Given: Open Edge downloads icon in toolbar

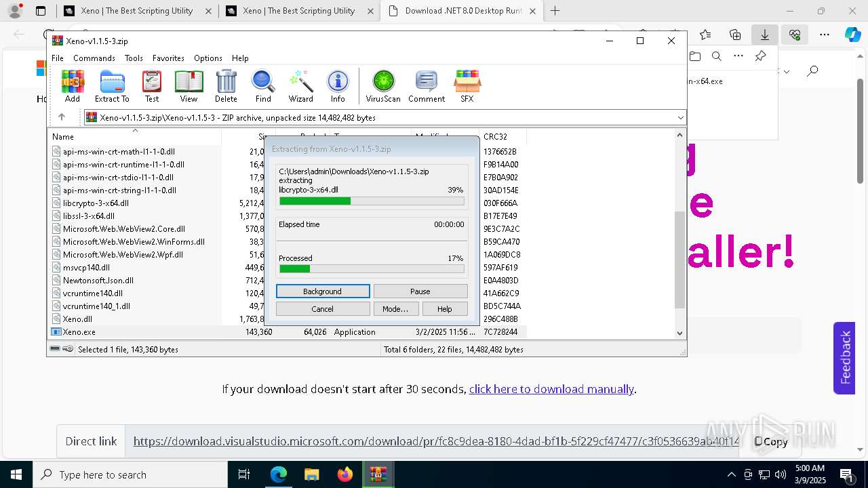Looking at the screenshot, I should click(x=764, y=35).
